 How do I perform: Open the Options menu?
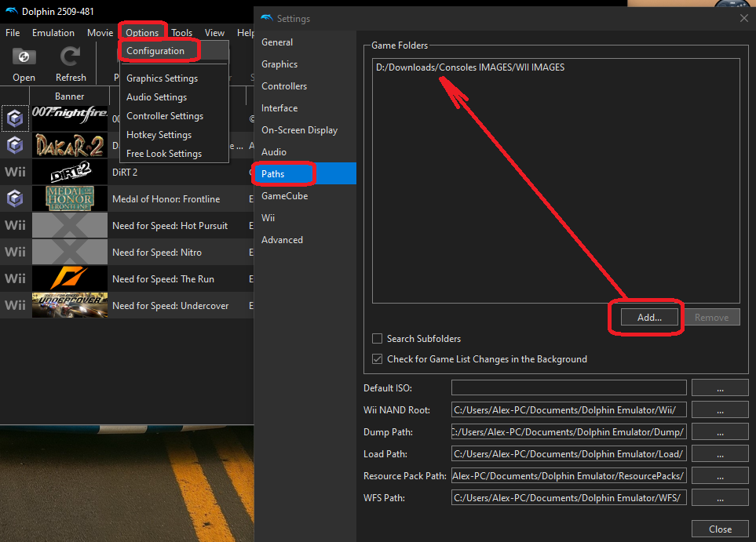(x=142, y=33)
